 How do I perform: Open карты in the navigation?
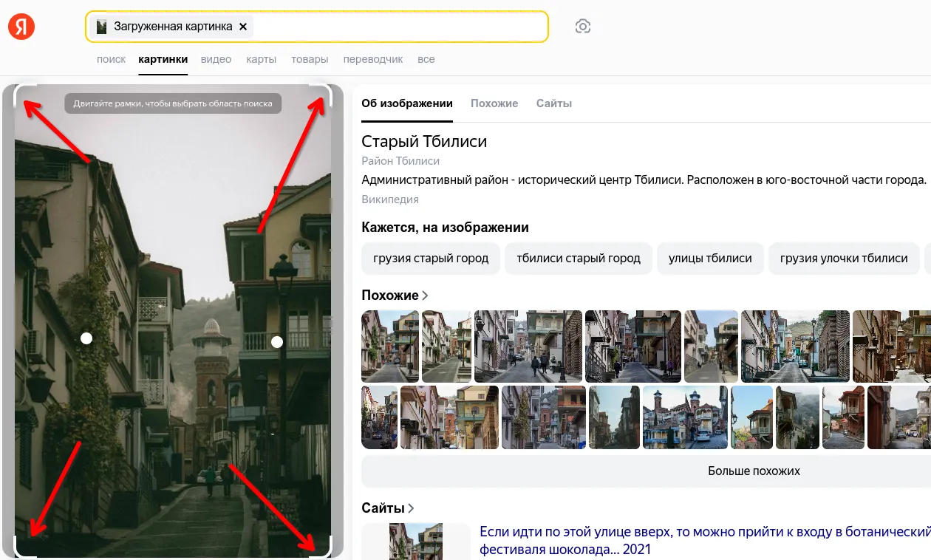tap(262, 59)
